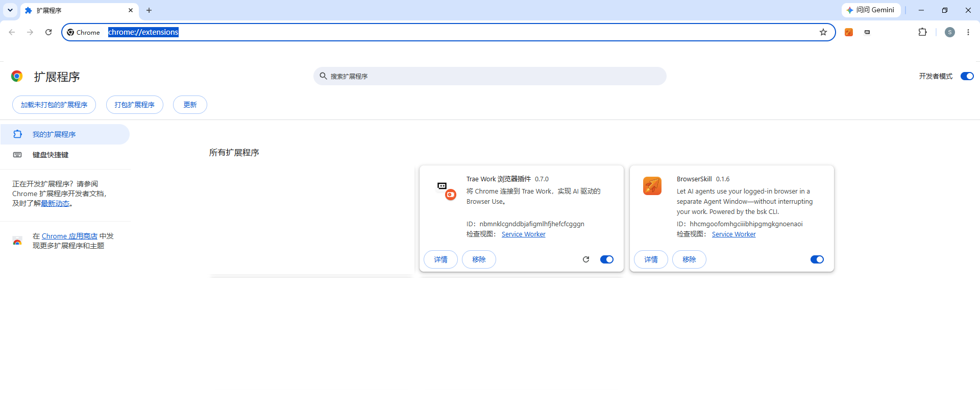Select 我的扩展程序 in sidebar
The image size is (980, 407).
pos(65,134)
